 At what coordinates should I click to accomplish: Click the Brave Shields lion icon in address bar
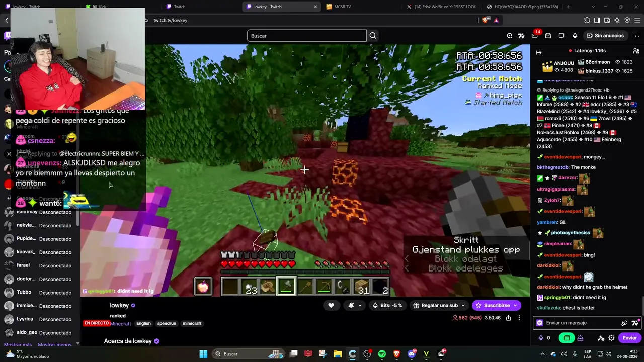[485, 20]
